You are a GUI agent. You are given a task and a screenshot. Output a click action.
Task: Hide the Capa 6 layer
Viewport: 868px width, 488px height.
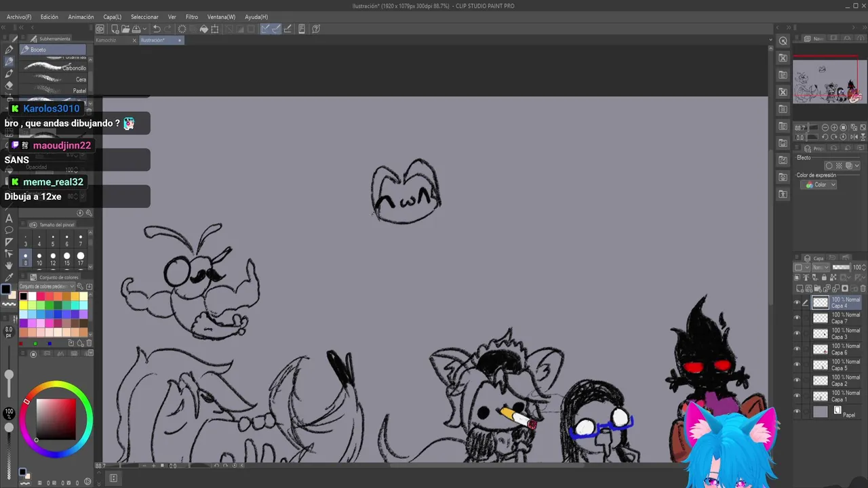point(797,349)
